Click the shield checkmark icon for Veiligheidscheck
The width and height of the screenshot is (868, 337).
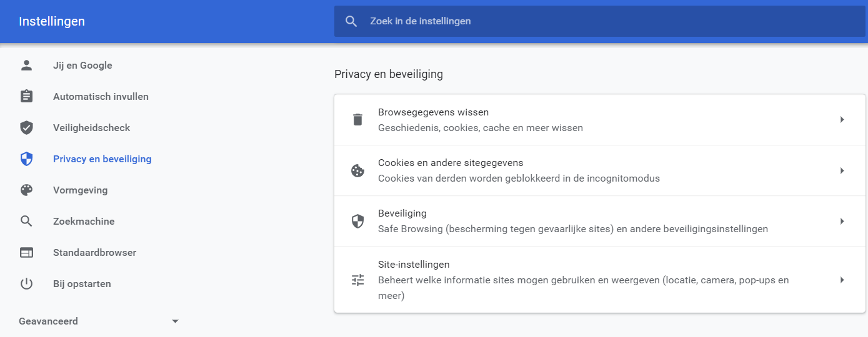click(26, 128)
